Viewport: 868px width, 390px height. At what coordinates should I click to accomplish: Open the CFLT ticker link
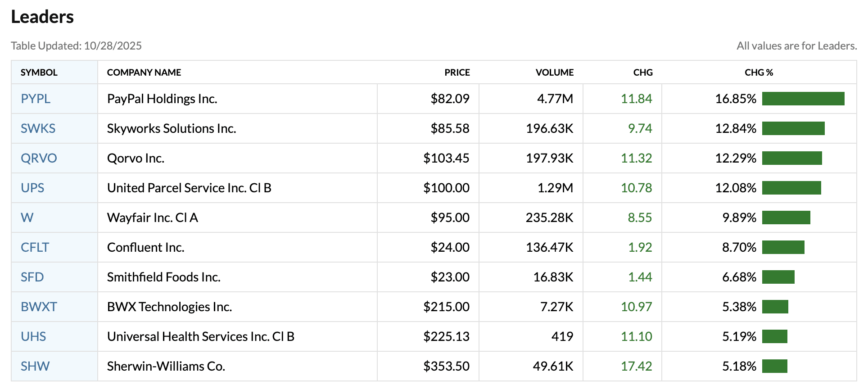[35, 247]
